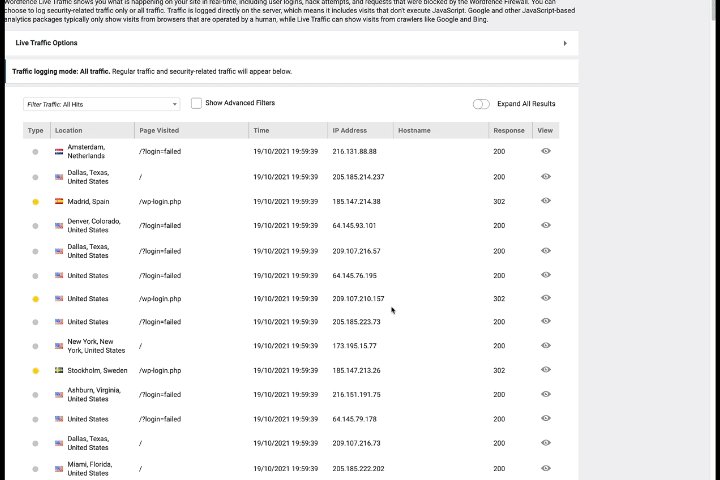720x480 pixels.
Task: View details for Madrid, Spain hit
Action: [x=546, y=201]
